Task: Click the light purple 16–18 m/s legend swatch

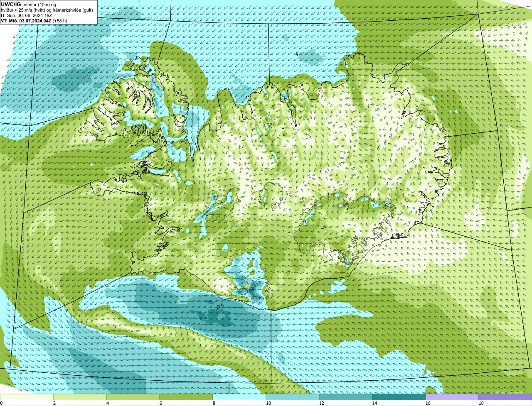Action: coord(452,397)
